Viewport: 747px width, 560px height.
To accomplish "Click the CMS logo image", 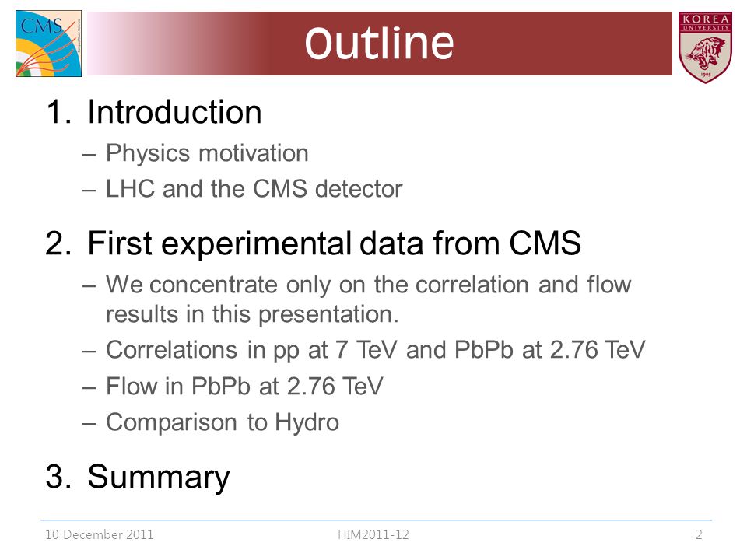I will 48,44.
